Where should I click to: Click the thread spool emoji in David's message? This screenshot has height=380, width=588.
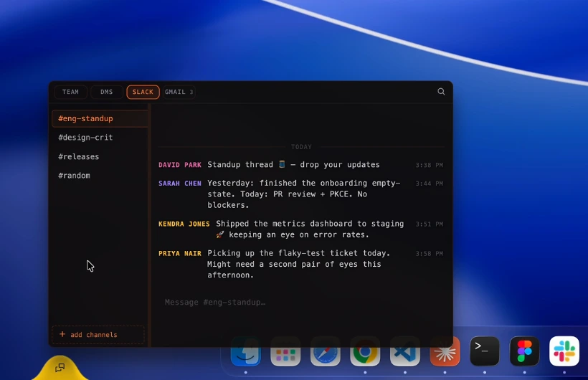(282, 164)
